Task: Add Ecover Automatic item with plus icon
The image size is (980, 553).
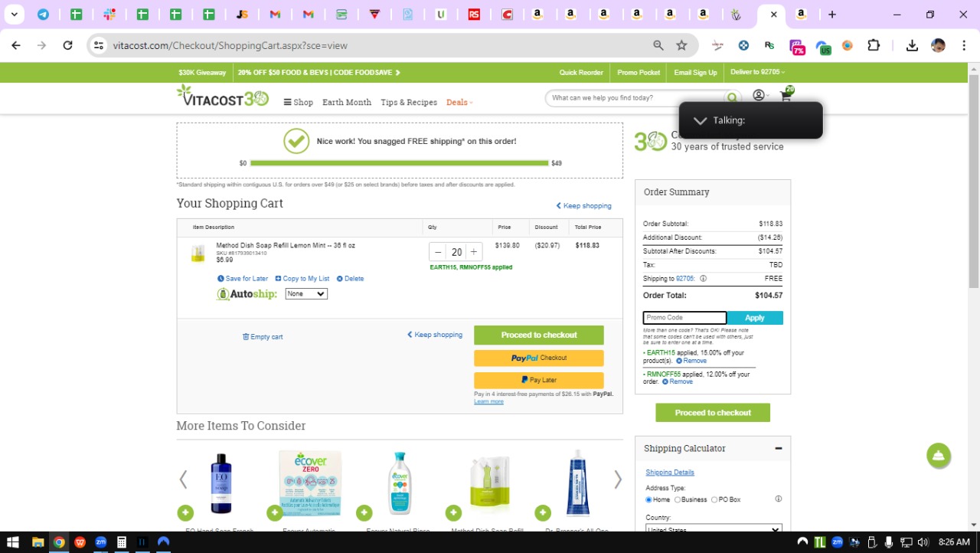Action: pyautogui.click(x=275, y=512)
